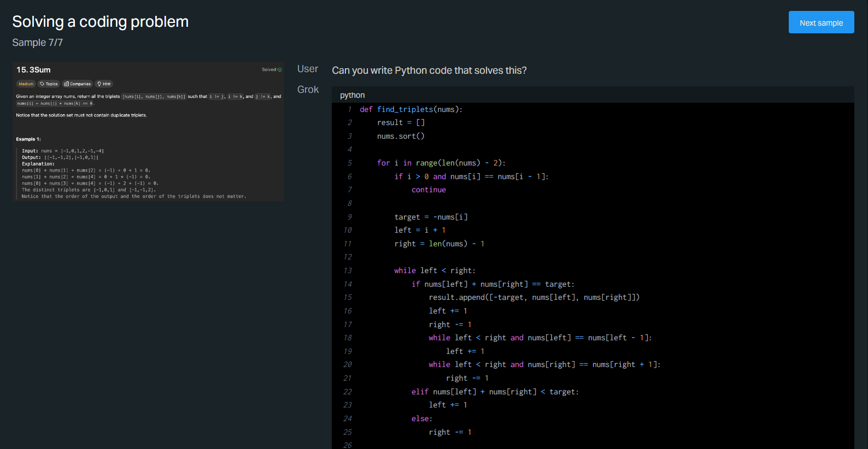Screen dimensions: 868x449
Task: Click the 'result.append' code line
Action: point(534,298)
